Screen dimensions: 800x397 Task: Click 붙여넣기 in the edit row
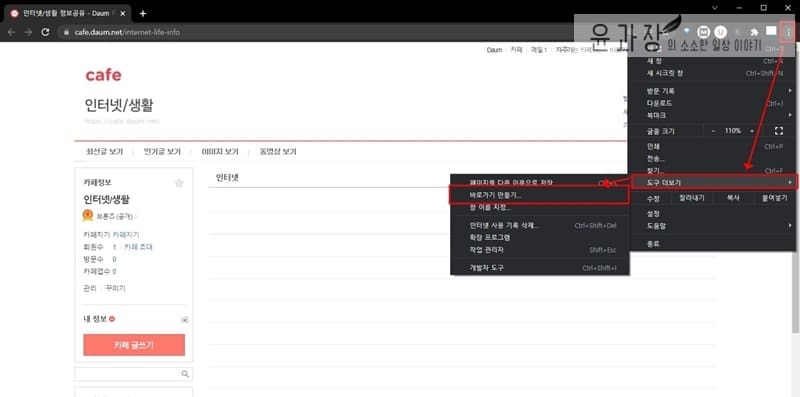pos(774,198)
